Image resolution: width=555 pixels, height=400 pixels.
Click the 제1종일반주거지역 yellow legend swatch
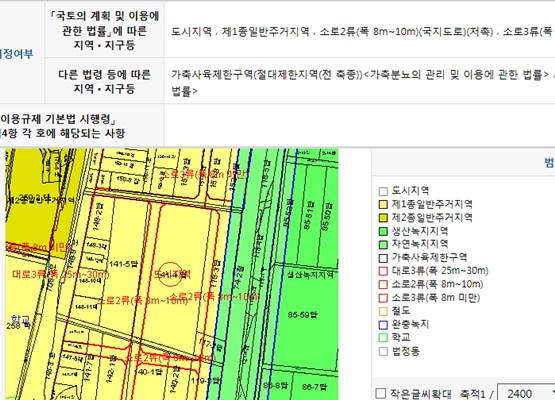click(383, 205)
